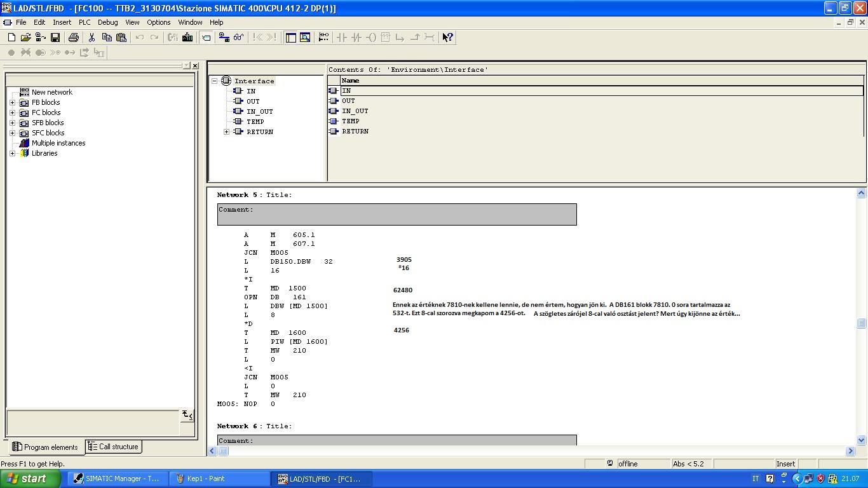Screen dimensions: 868x488
Task: Click the Set breakpoint circle icon
Action: tap(11, 53)
